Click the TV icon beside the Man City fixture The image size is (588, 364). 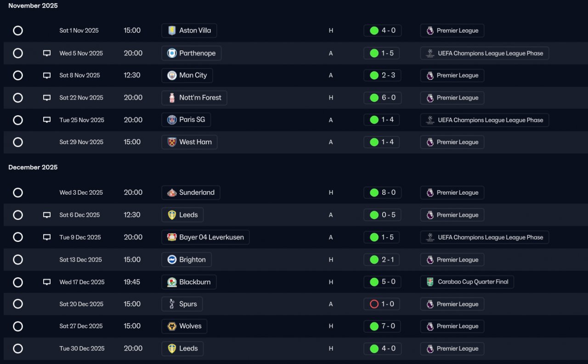pyautogui.click(x=47, y=75)
